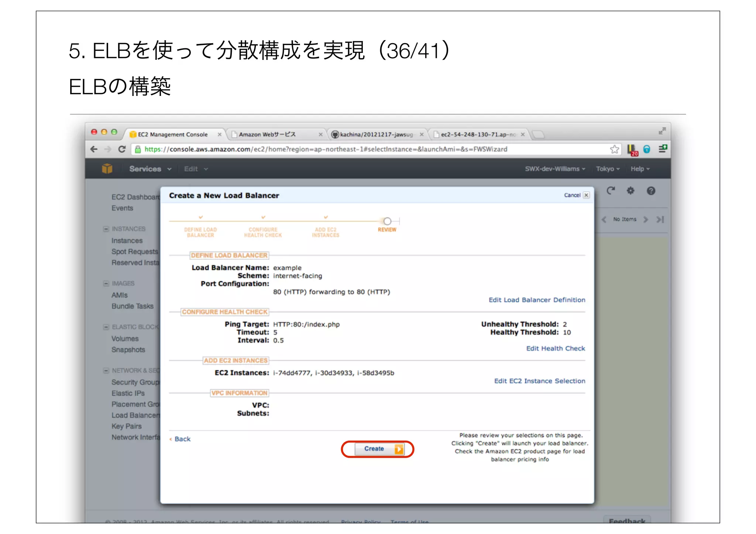Open the Help dropdown menu

pos(640,169)
